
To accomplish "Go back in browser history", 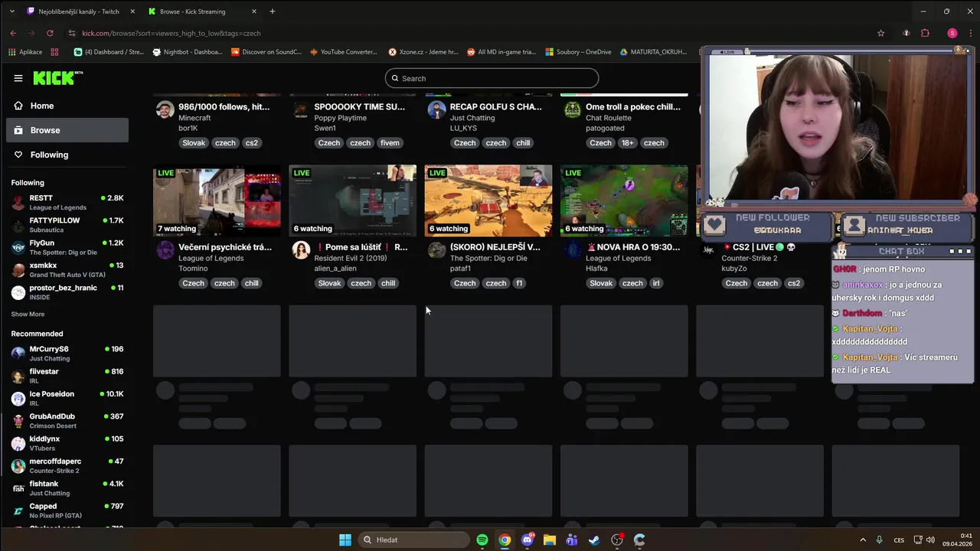I will point(13,33).
